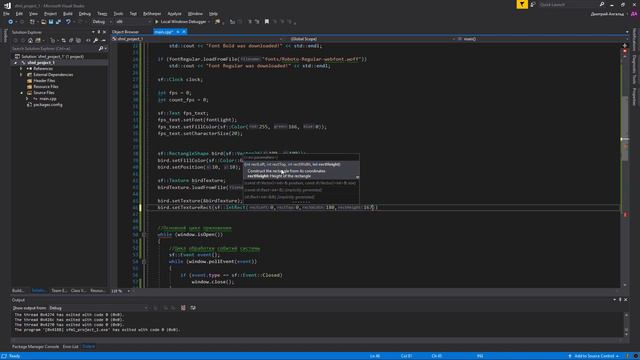Open the Show output from Debug dropdown

pos(98,308)
